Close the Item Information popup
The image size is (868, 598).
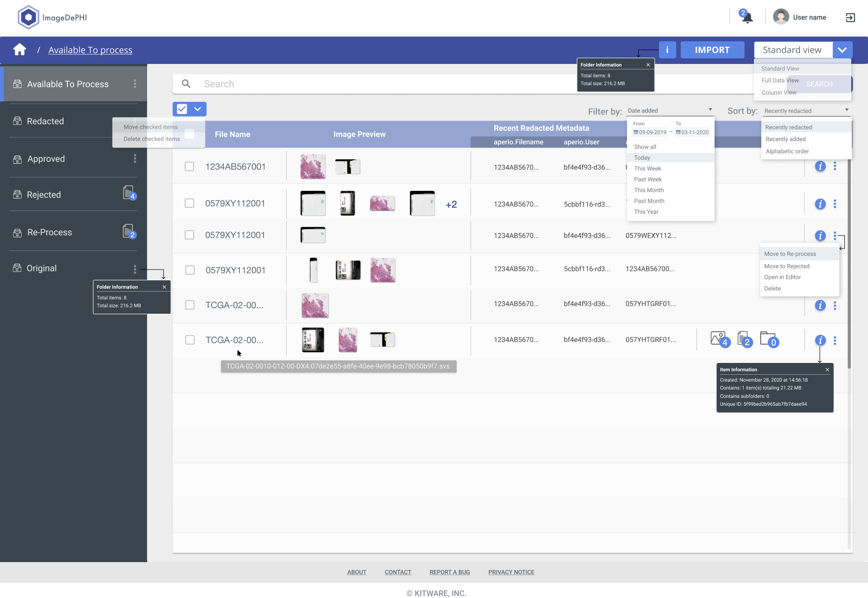pyautogui.click(x=827, y=369)
